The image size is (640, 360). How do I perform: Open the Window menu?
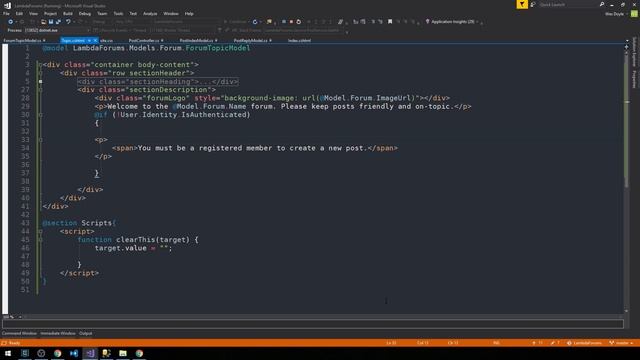pyautogui.click(x=171, y=13)
